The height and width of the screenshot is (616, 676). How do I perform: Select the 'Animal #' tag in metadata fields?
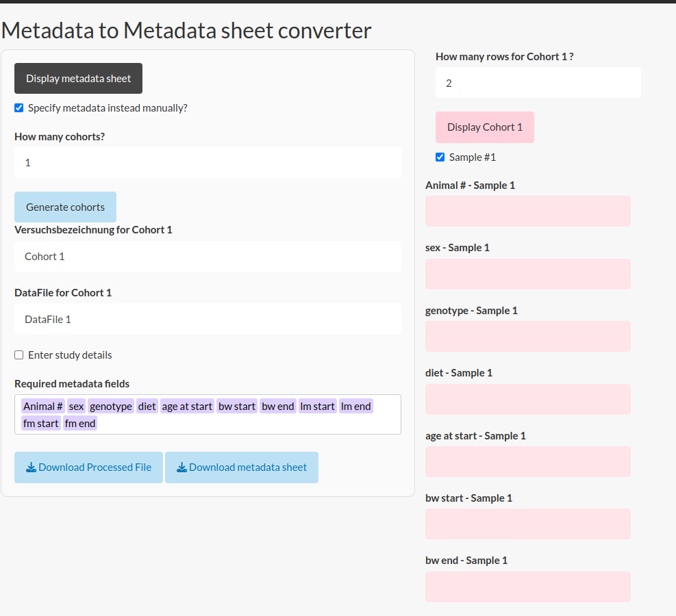(x=43, y=406)
